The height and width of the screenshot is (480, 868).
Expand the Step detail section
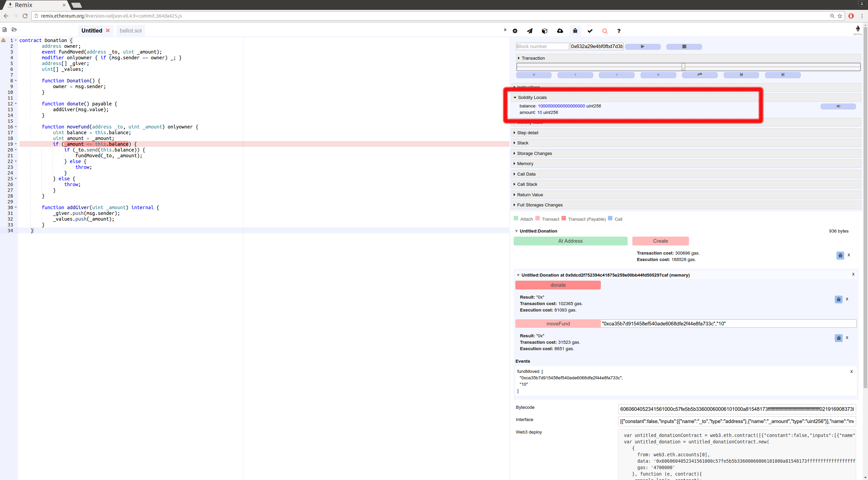(x=527, y=133)
